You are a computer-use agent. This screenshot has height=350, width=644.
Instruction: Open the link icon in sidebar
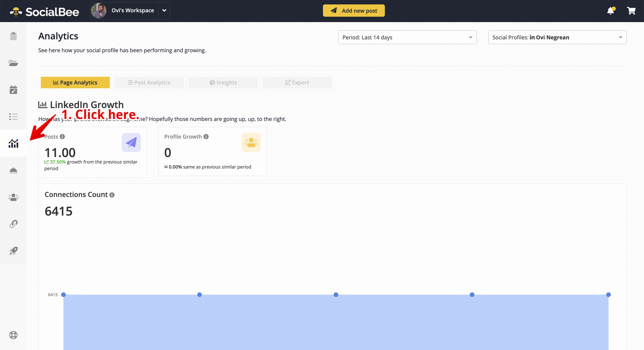(x=13, y=224)
